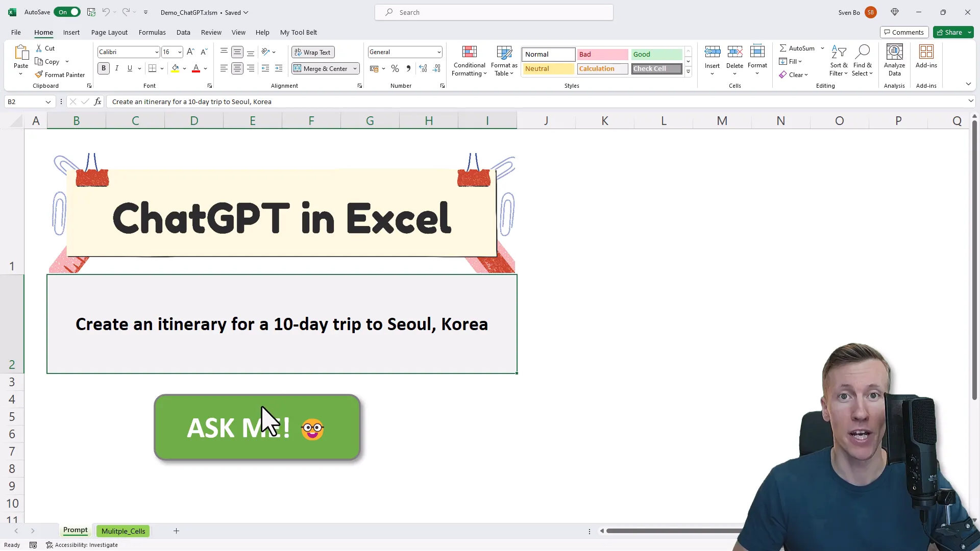Toggle italic formatting
The width and height of the screenshot is (980, 551).
(x=116, y=68)
